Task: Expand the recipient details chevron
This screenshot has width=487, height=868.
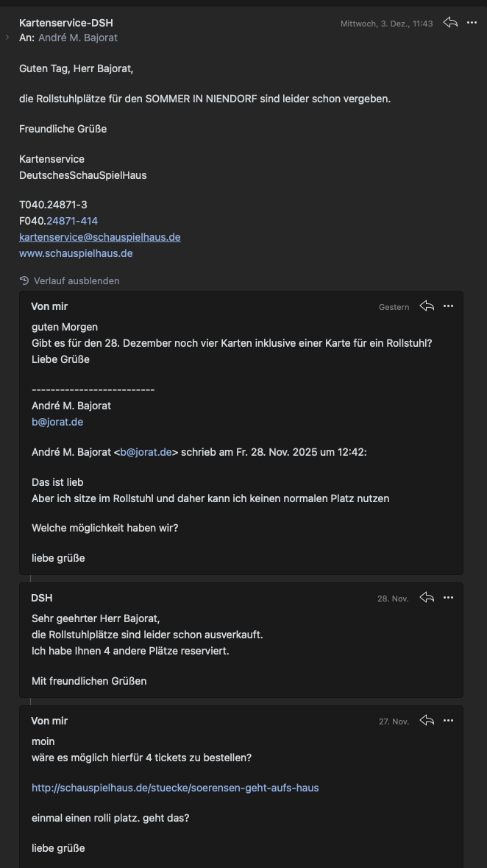Action: pos(7,37)
